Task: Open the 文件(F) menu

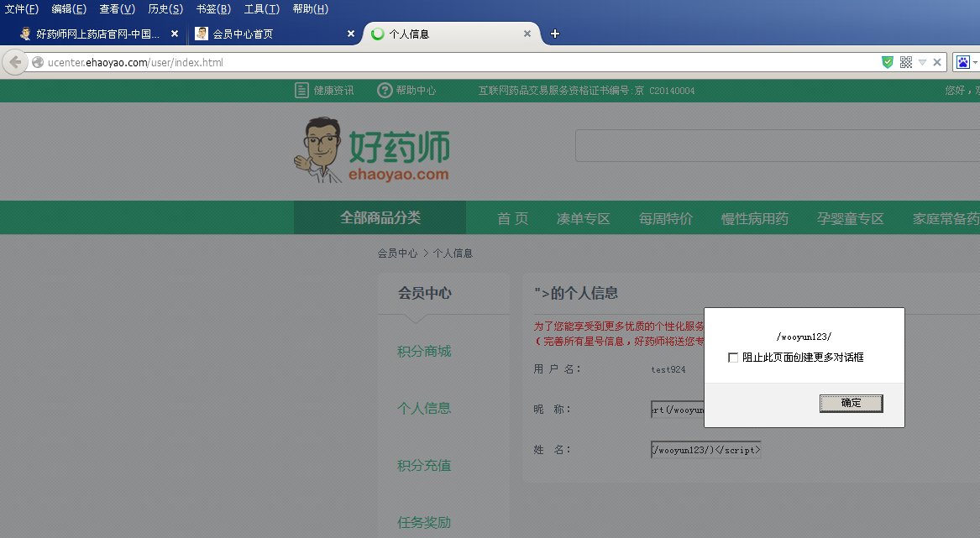Action: 21,8
